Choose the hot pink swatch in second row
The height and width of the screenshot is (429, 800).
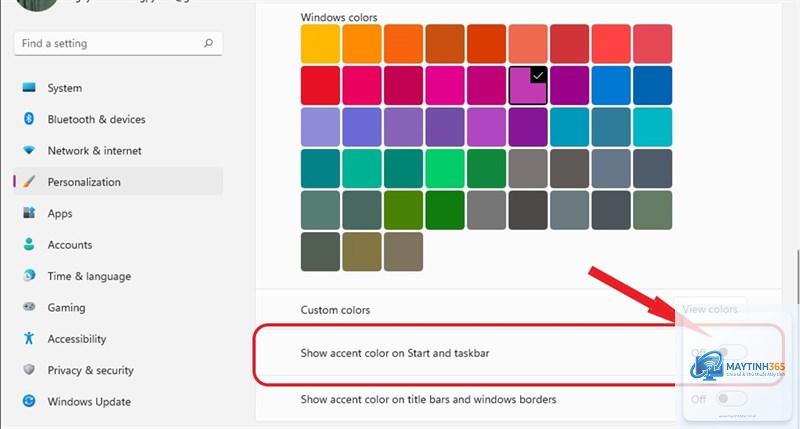445,86
